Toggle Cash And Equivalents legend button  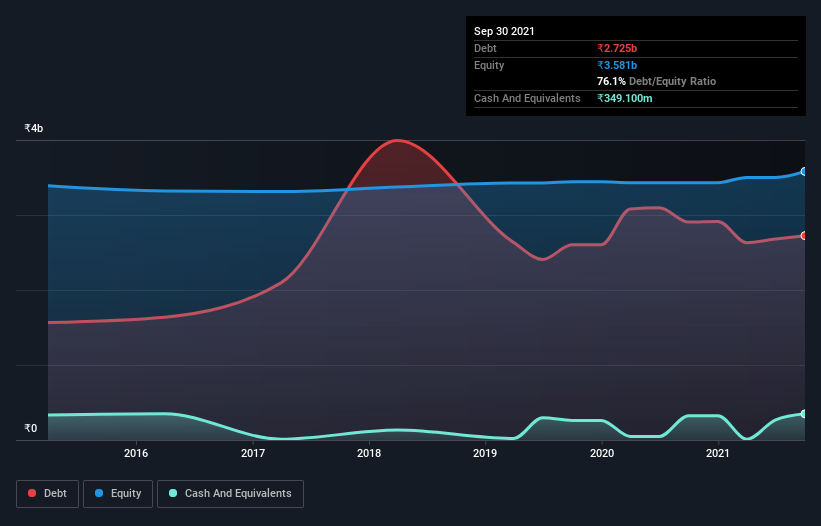pos(230,494)
